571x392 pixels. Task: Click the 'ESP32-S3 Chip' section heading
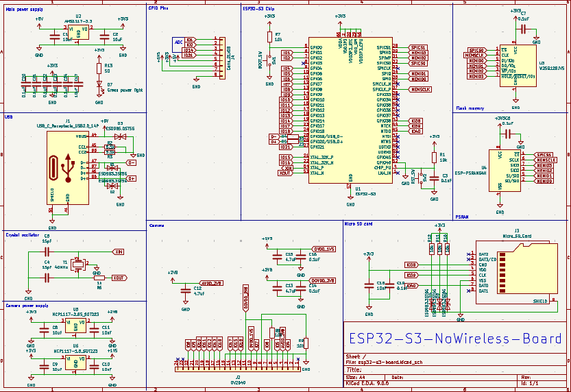pos(259,8)
